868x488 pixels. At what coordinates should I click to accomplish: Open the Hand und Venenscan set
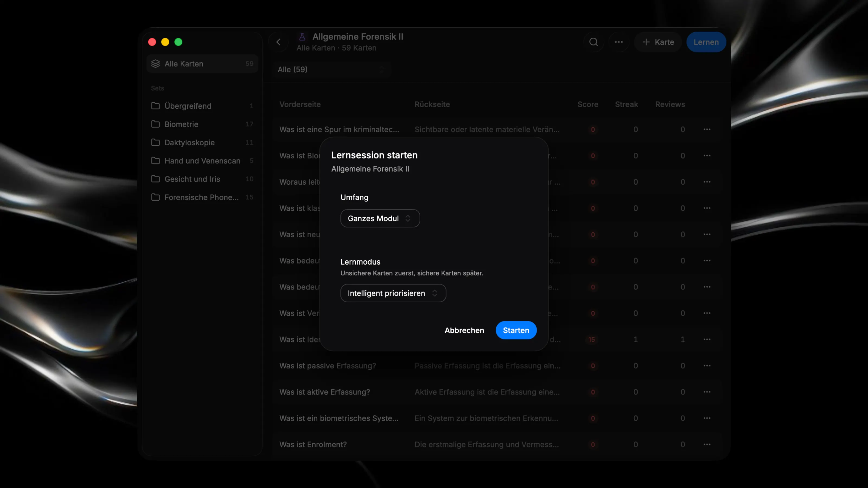click(202, 161)
